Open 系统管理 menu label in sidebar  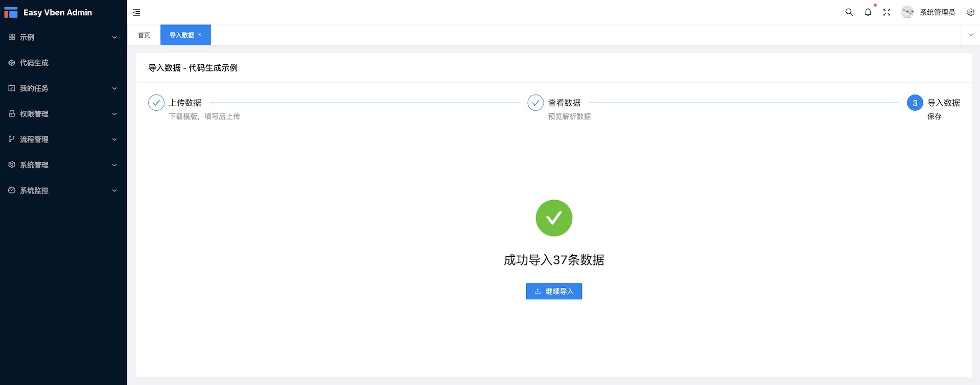[34, 165]
